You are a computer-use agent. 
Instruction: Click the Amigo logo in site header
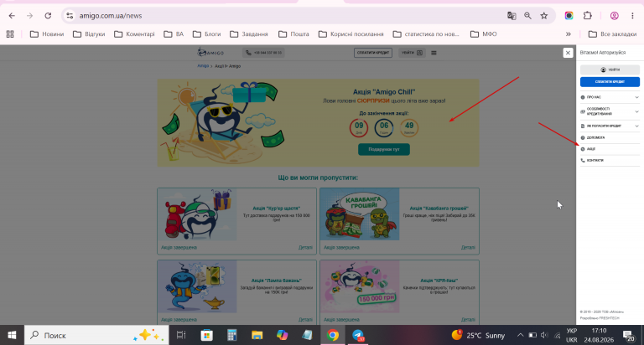click(210, 53)
